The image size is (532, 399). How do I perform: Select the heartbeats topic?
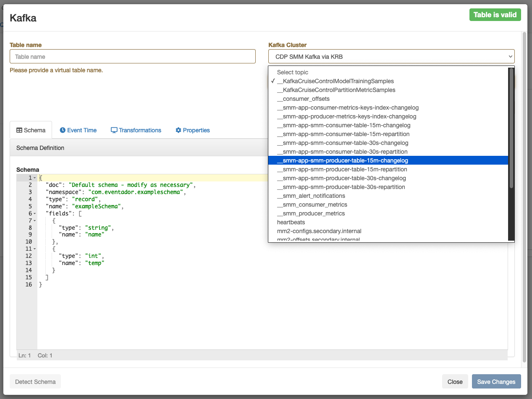pyautogui.click(x=291, y=222)
